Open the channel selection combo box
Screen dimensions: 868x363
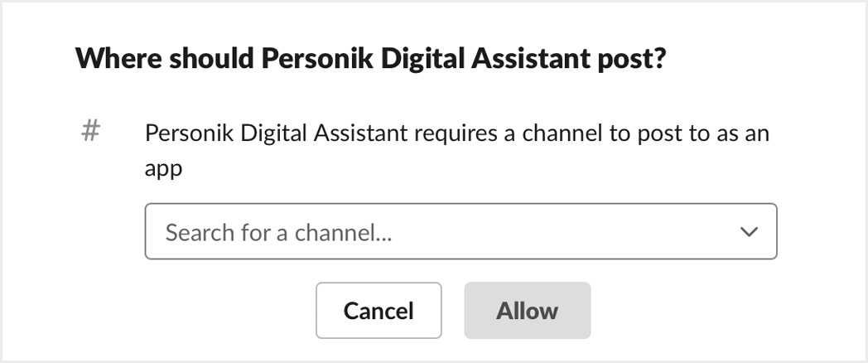461,232
